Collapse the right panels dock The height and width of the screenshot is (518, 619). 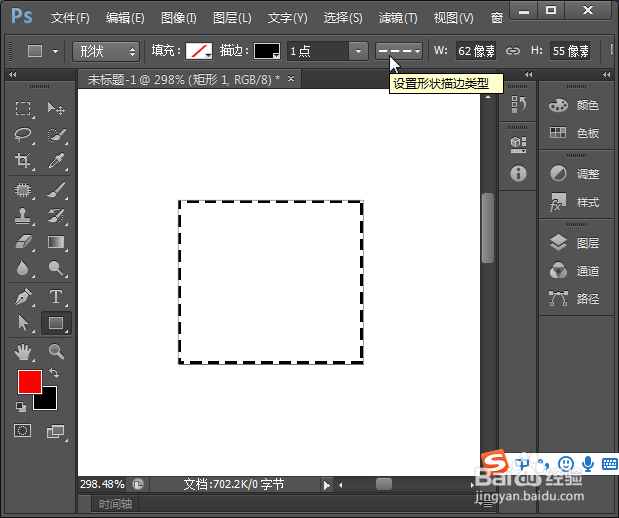(x=607, y=74)
